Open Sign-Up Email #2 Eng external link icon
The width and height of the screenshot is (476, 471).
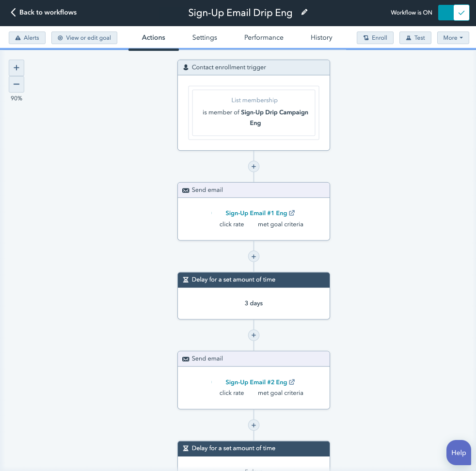pyautogui.click(x=292, y=382)
